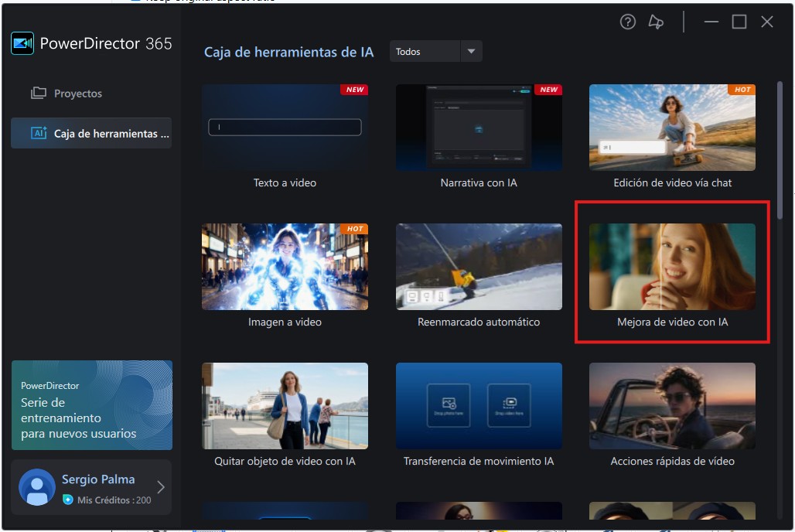Click 'Mis Créditos : 200' text
This screenshot has height=532, width=795.
tap(114, 500)
